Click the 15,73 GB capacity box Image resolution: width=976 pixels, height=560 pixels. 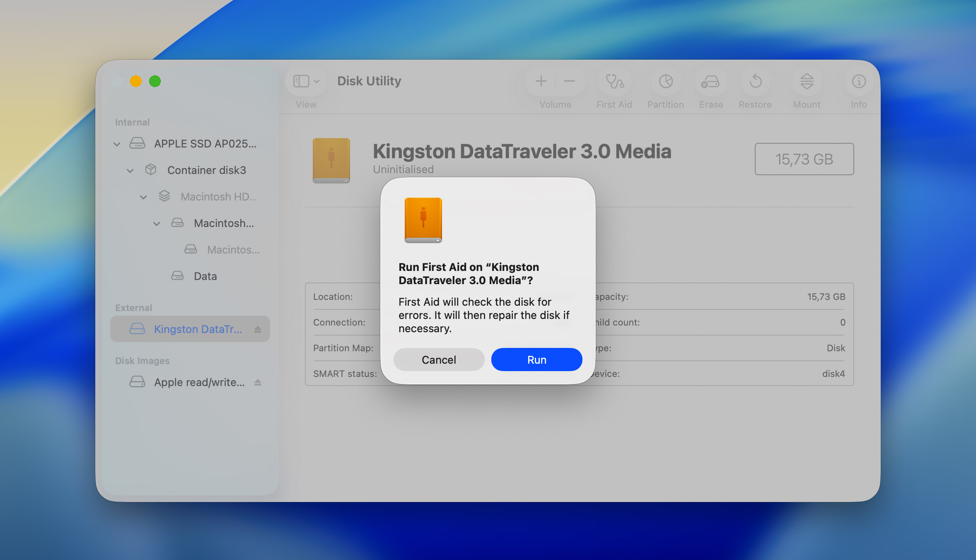(x=804, y=159)
